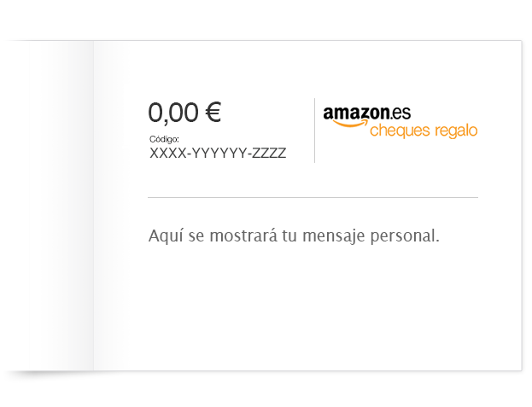Click the XXXX segment of the code
532x407 pixels.
168,154
